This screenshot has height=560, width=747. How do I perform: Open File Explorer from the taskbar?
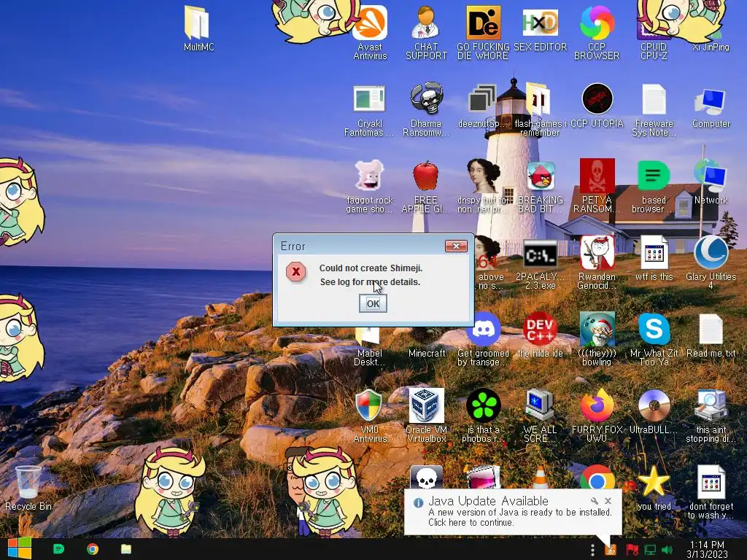[x=125, y=549]
